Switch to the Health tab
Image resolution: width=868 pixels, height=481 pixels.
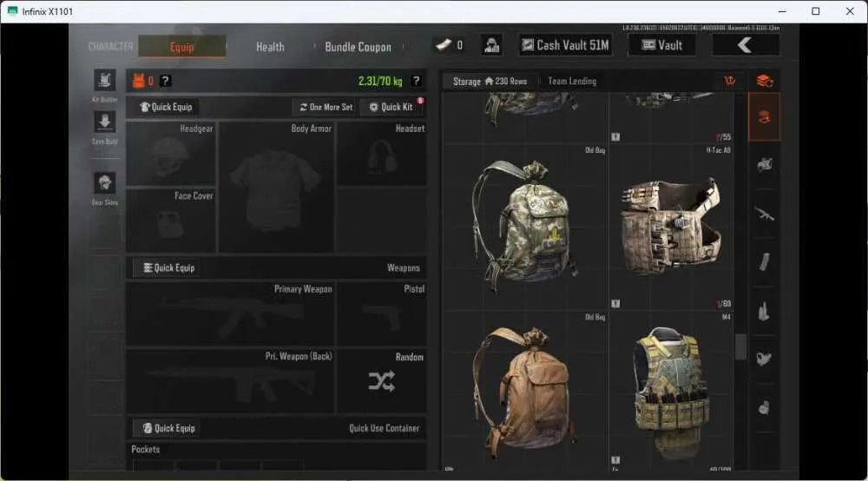coord(270,47)
